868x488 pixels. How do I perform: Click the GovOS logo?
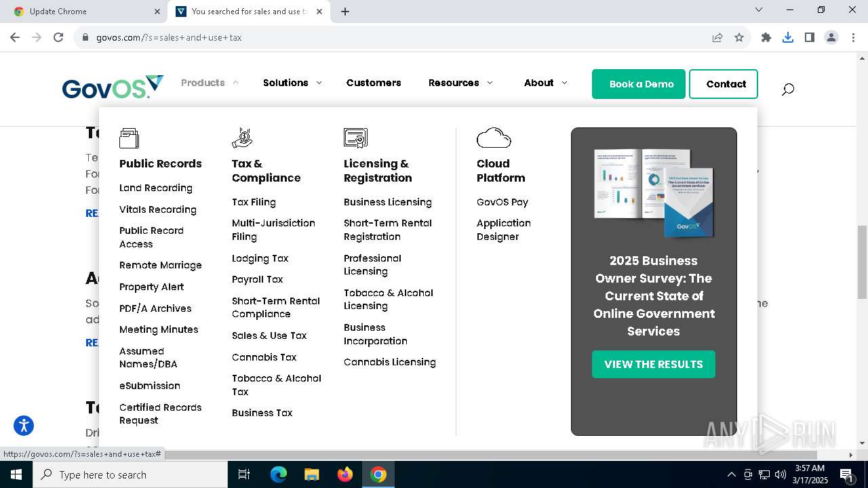pos(113,87)
